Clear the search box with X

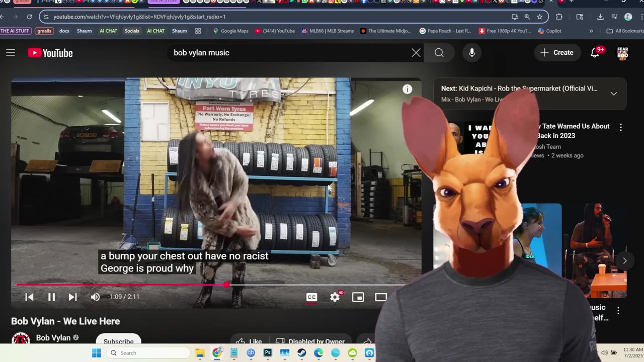point(416,53)
